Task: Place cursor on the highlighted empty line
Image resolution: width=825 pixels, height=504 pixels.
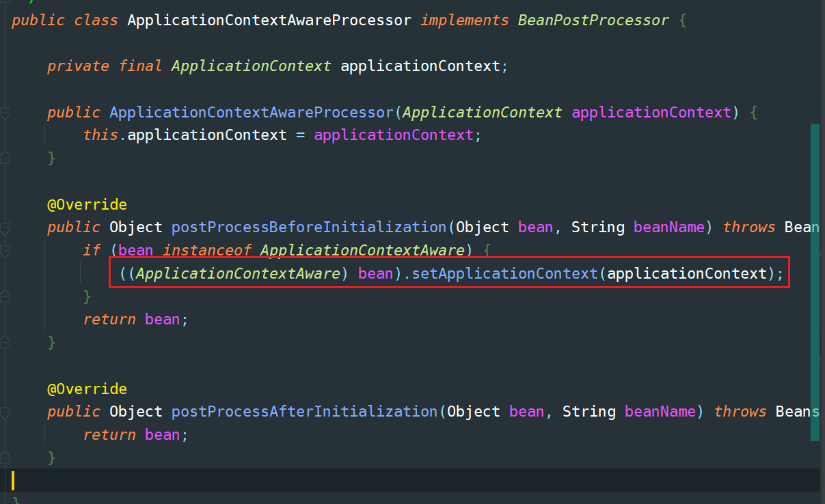Action: coord(410,481)
